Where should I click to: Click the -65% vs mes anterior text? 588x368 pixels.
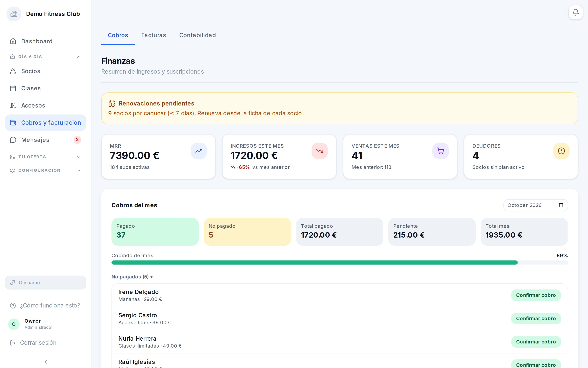[x=260, y=167]
